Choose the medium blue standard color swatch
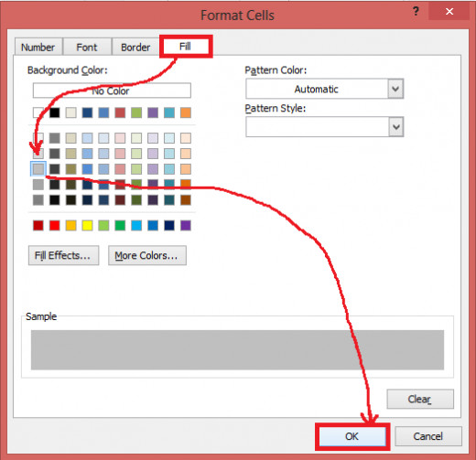The height and width of the screenshot is (460, 476). point(153,226)
